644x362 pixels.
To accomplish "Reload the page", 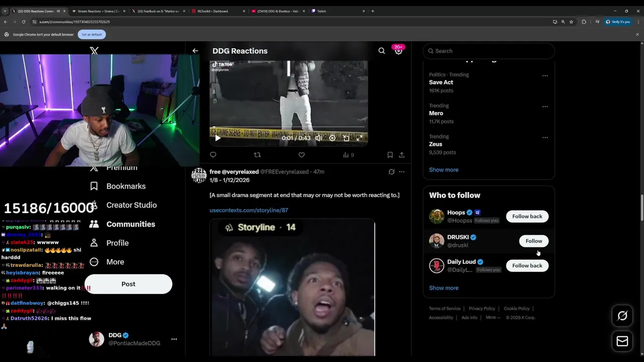I will coord(23,22).
